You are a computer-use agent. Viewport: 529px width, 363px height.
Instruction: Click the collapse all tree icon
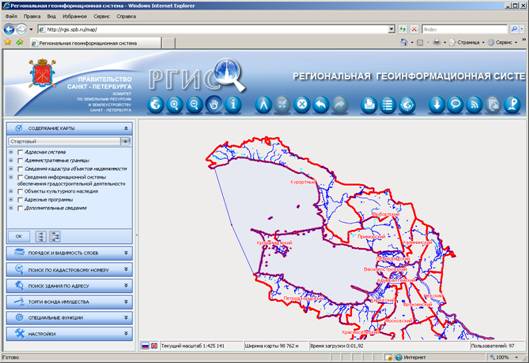tap(55, 236)
